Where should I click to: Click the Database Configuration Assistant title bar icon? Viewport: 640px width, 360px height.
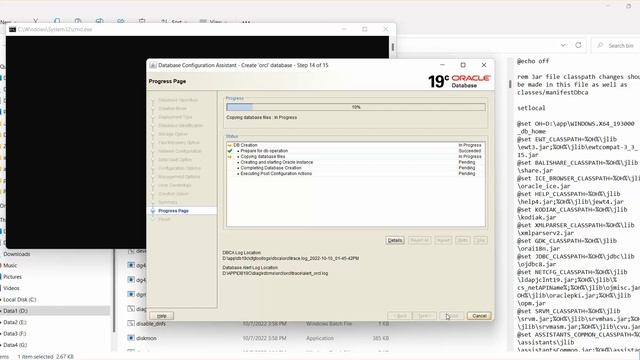click(x=153, y=65)
